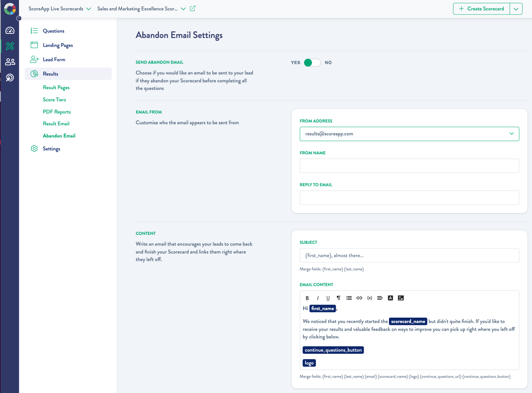
Task: Click the Create Scorecard button
Action: tap(482, 9)
